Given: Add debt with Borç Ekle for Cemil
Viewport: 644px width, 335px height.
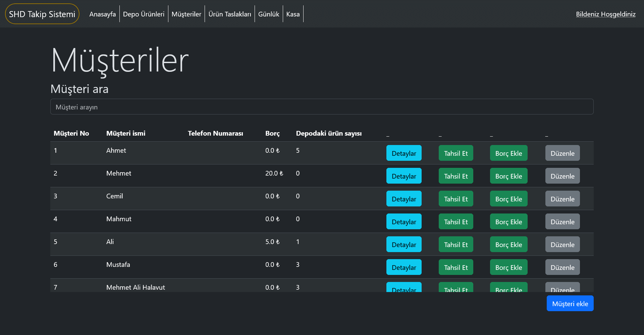Looking at the screenshot, I should click(x=508, y=199).
